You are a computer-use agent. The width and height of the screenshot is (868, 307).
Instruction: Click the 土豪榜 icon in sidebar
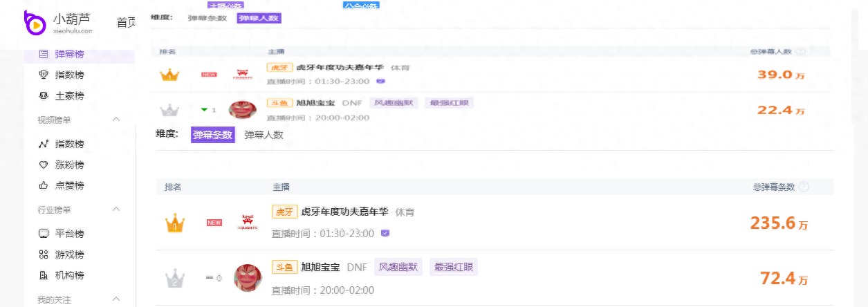(43, 95)
